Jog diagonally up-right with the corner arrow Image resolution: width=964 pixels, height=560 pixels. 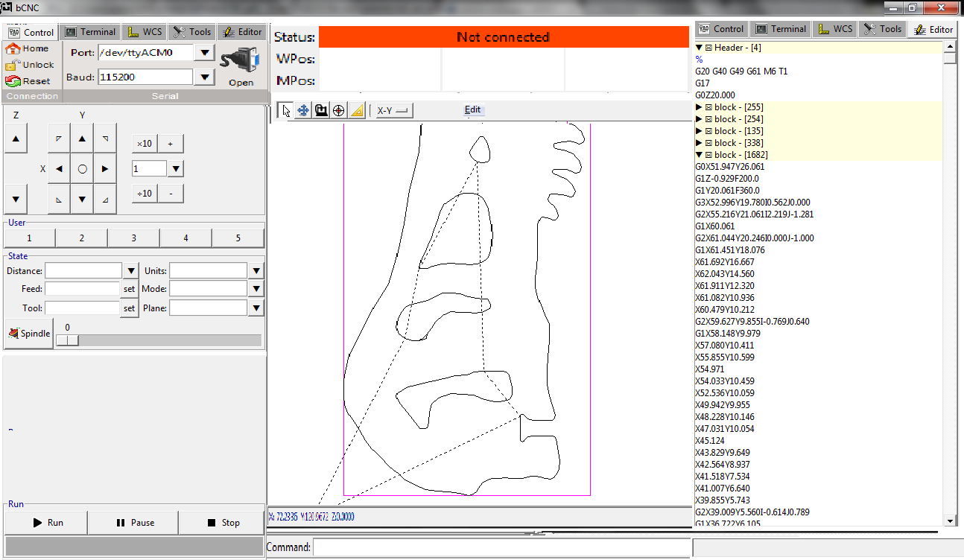point(105,139)
